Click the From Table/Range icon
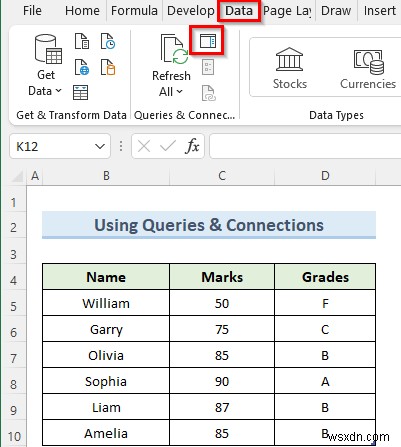 80,92
